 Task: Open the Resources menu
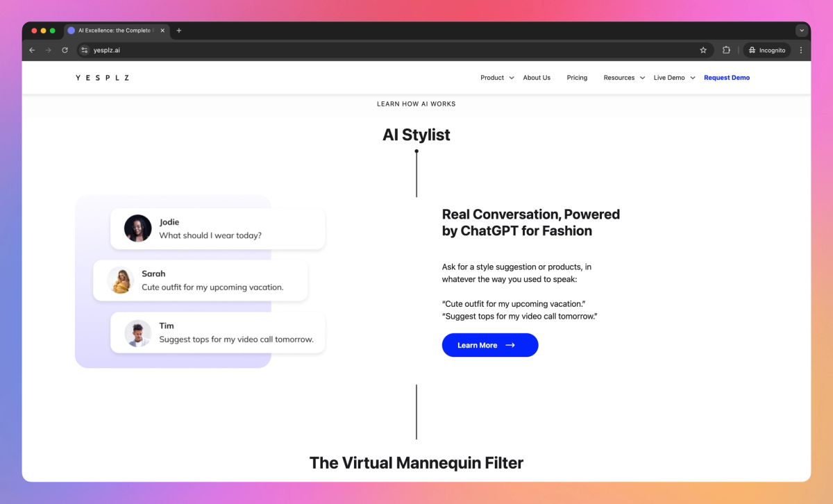[619, 78]
